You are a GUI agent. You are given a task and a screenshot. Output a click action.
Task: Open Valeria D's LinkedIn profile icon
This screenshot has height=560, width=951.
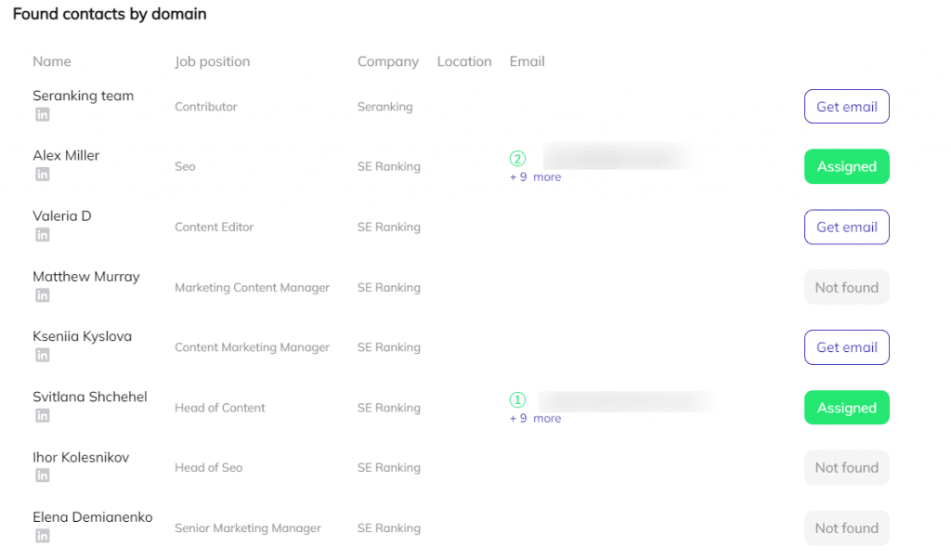(x=43, y=235)
